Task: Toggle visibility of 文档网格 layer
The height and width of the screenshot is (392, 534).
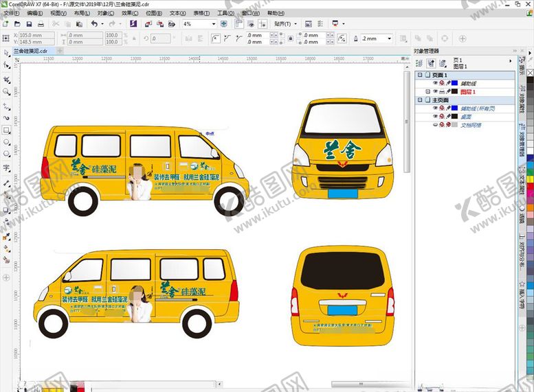Action: (x=435, y=125)
